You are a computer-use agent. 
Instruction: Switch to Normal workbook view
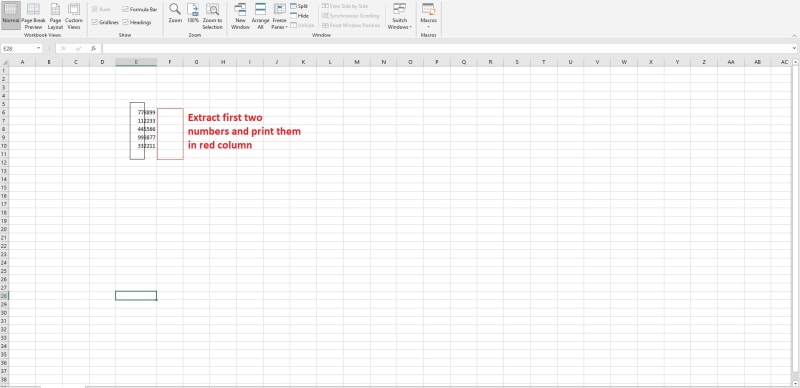point(11,15)
